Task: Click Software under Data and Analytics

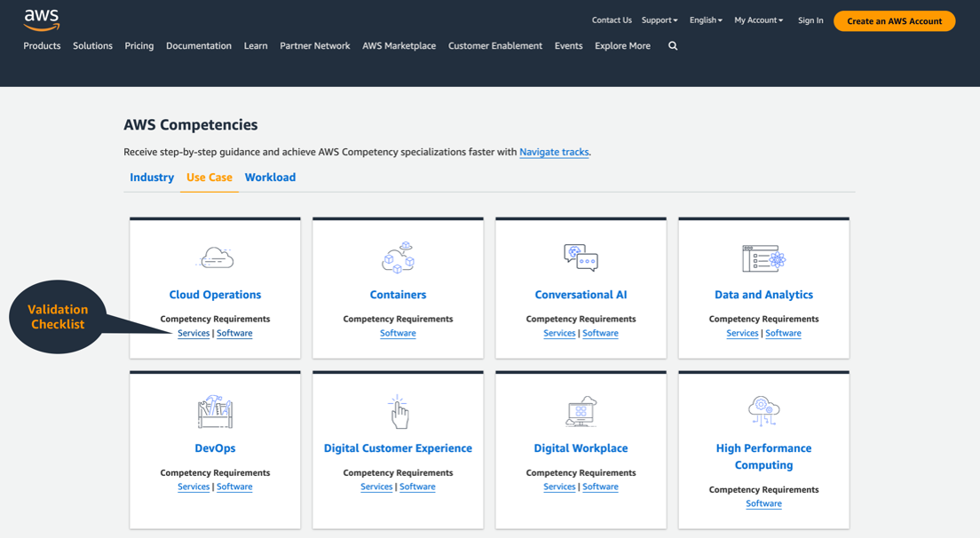Action: pos(783,333)
